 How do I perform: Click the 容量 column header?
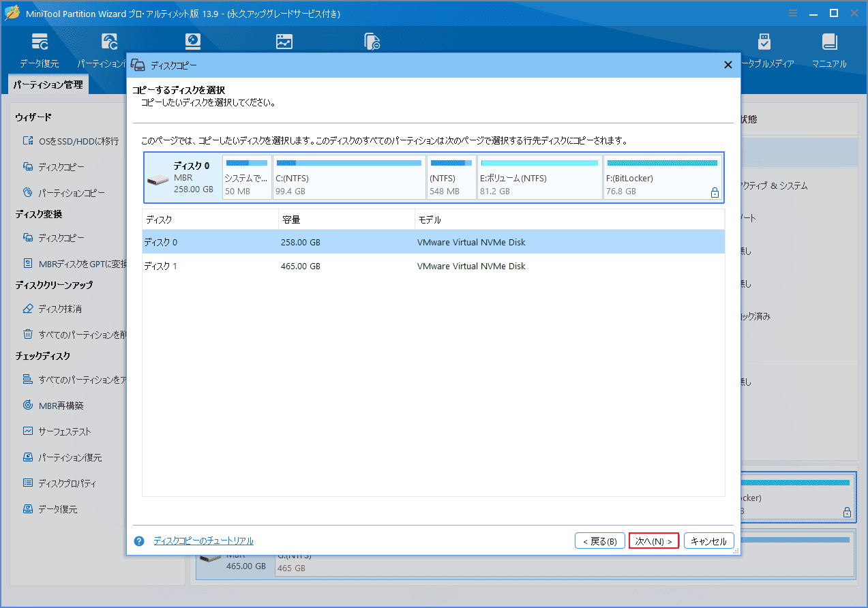click(x=346, y=219)
